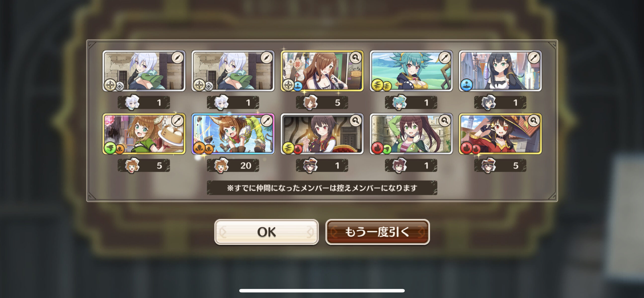
Task: Open the ponytail girl in green coat card
Action: click(x=411, y=134)
